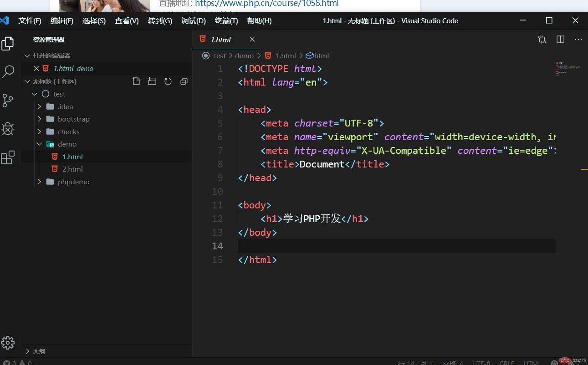Open the Explorer view in activity bar
588x365 pixels.
[x=8, y=44]
